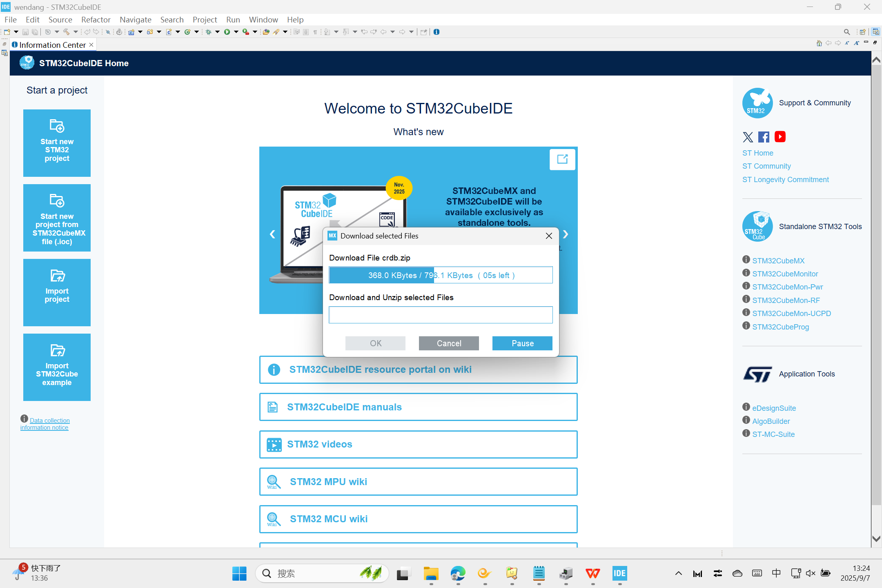Screen dimensions: 882x588
Task: Open the Project menu
Action: [205, 20]
